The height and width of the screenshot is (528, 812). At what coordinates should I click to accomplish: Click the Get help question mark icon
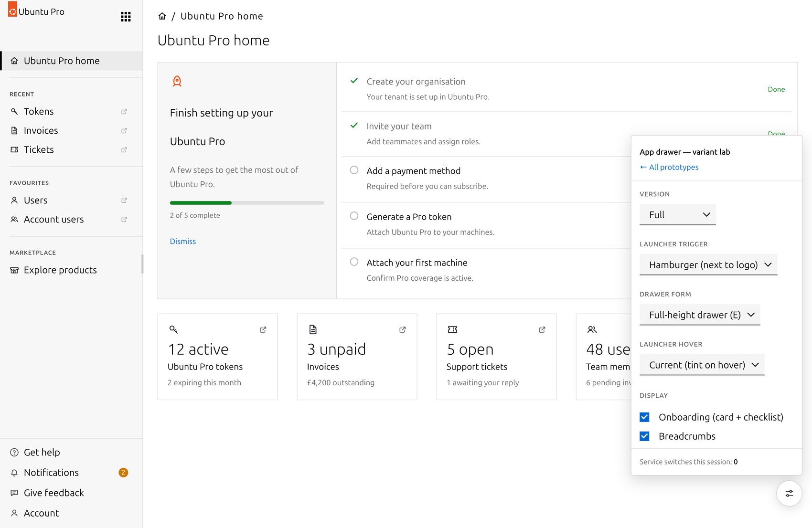(x=14, y=452)
